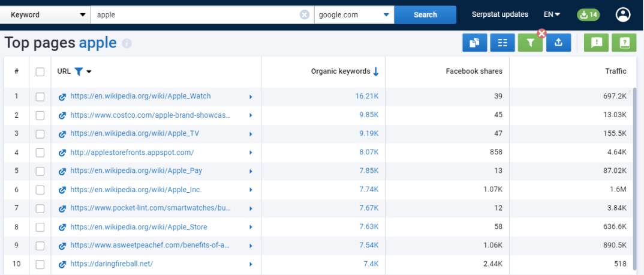
Task: Sort by Traffic column header
Action: coord(616,71)
